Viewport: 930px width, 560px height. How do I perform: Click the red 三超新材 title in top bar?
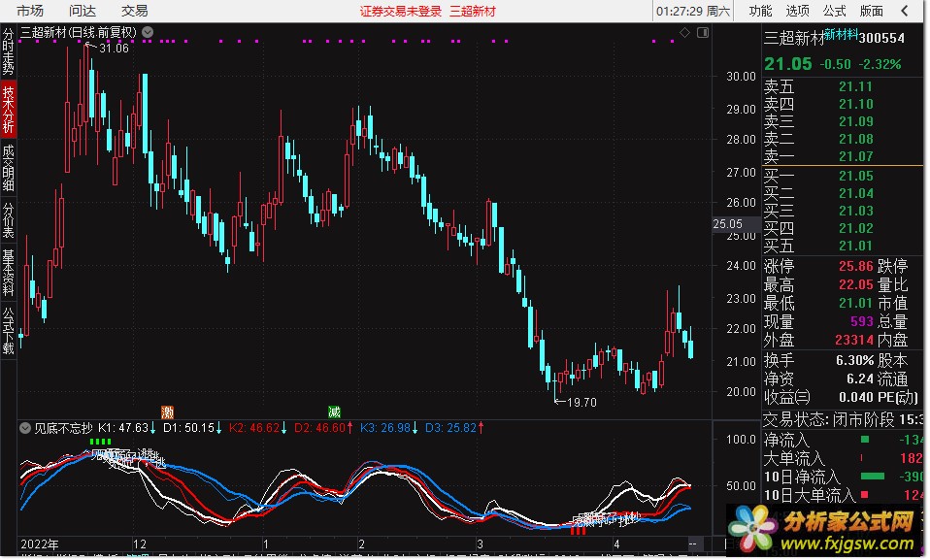click(472, 12)
